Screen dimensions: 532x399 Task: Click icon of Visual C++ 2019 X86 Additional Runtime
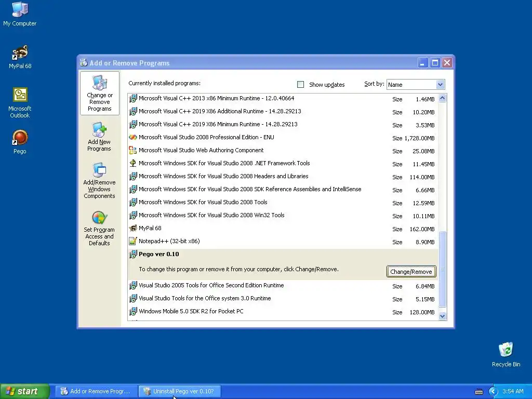click(x=133, y=112)
